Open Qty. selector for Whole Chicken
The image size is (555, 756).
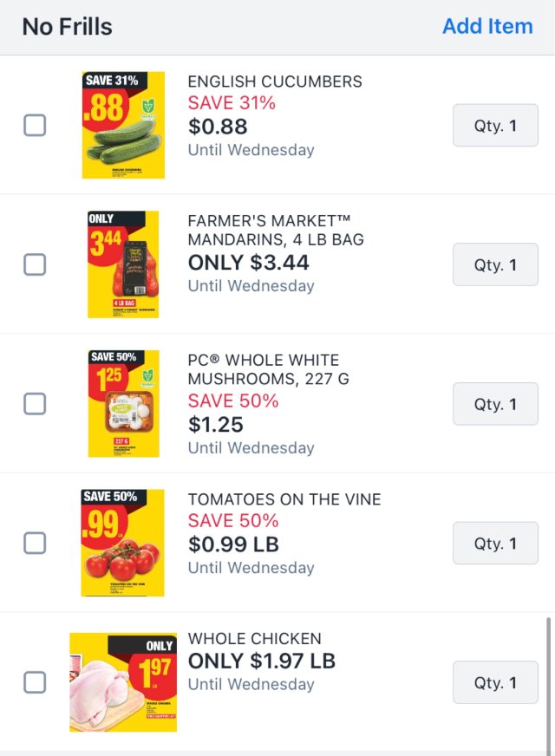tap(495, 682)
